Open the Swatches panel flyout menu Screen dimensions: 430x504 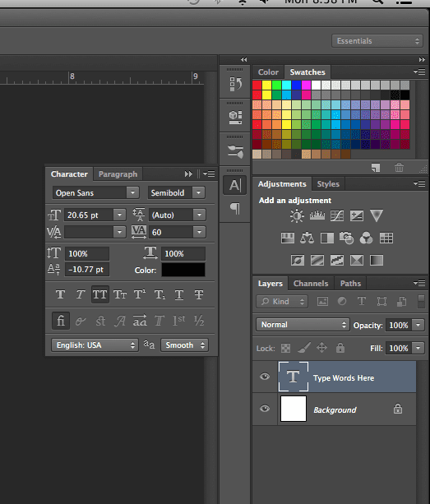(419, 72)
